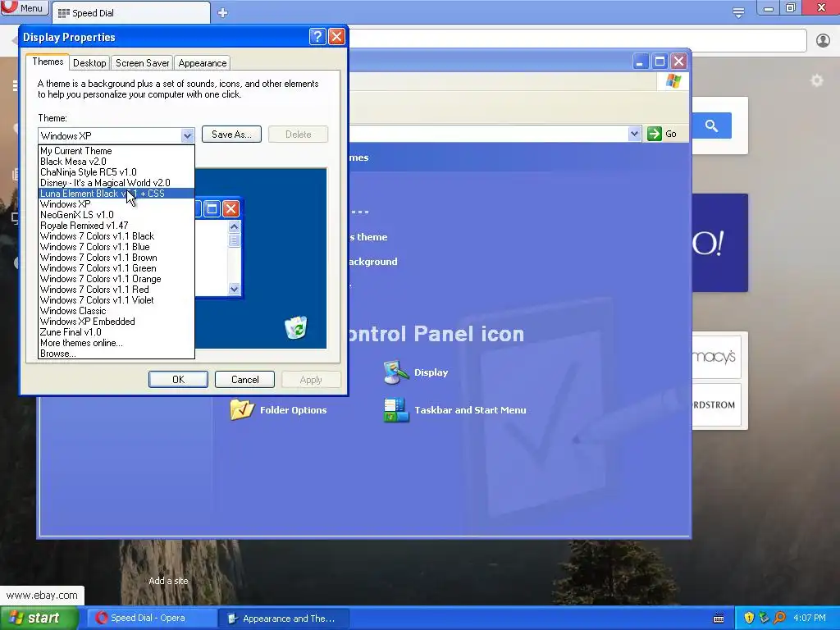840x630 pixels.
Task: Choose ChaNinja Style RC5 v1.0 theme
Action: (x=116, y=172)
